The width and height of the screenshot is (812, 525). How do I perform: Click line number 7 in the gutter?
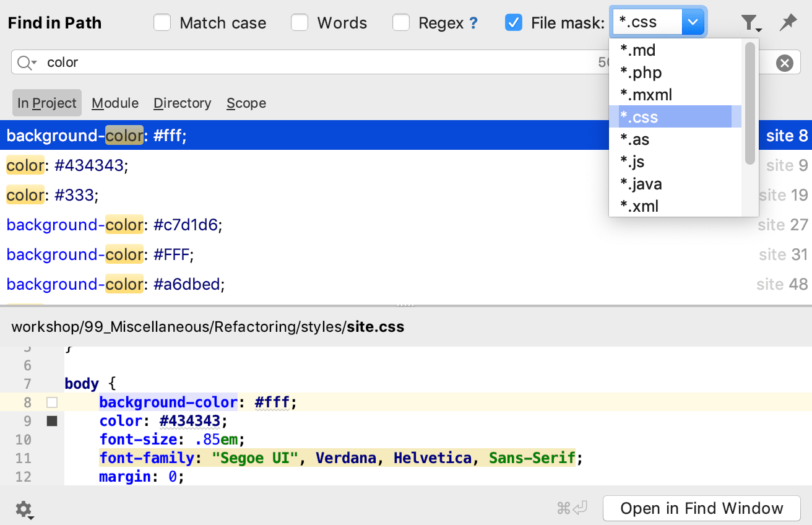pos(27,384)
